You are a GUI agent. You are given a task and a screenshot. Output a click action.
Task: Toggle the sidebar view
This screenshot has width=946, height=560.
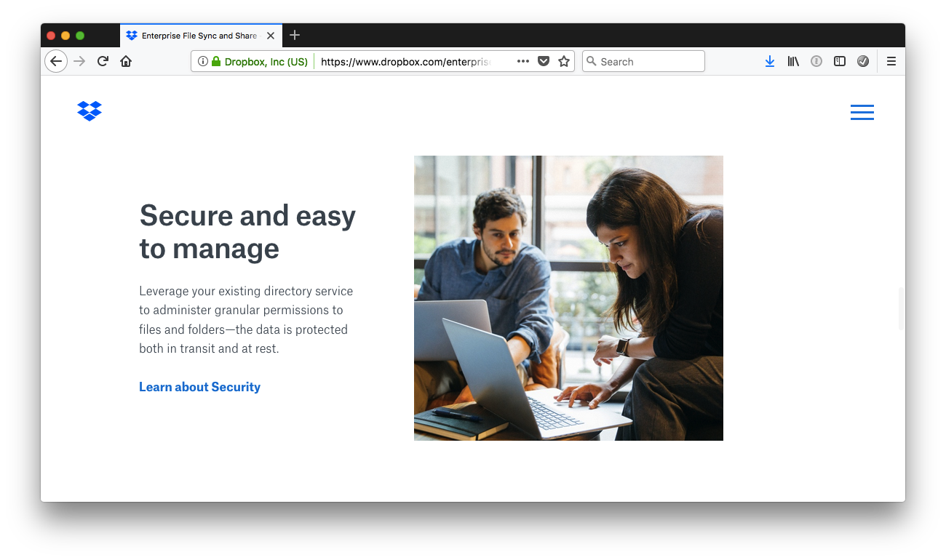click(840, 62)
